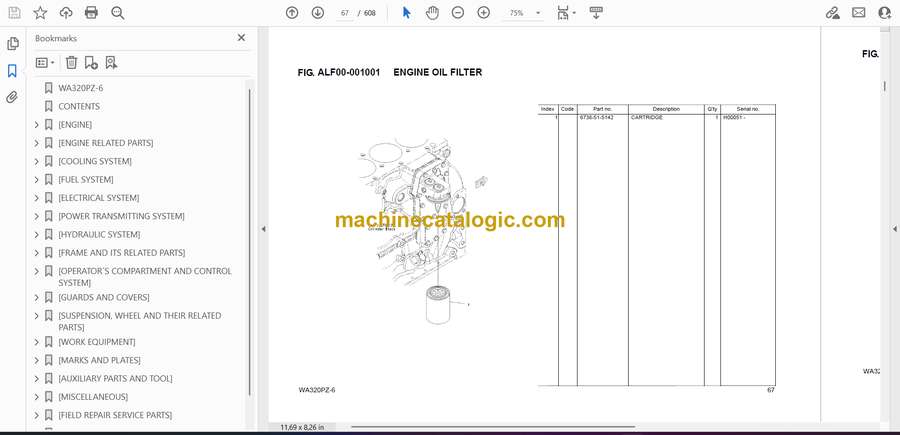The width and height of the screenshot is (900, 435).
Task: Activate the hand pan tool
Action: 432,13
